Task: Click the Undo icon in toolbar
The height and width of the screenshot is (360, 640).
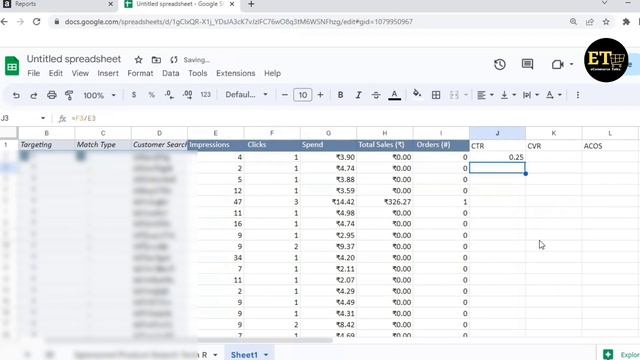Action: point(16,95)
